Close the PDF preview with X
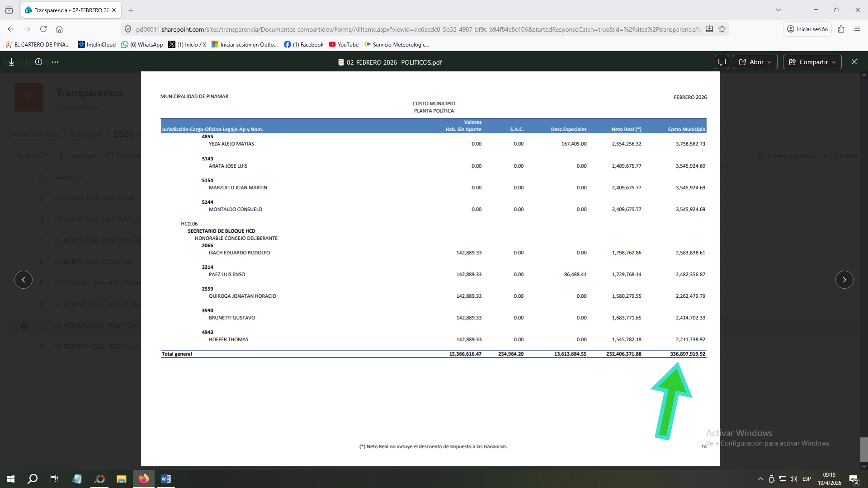Viewport: 868px width, 488px height. click(854, 62)
